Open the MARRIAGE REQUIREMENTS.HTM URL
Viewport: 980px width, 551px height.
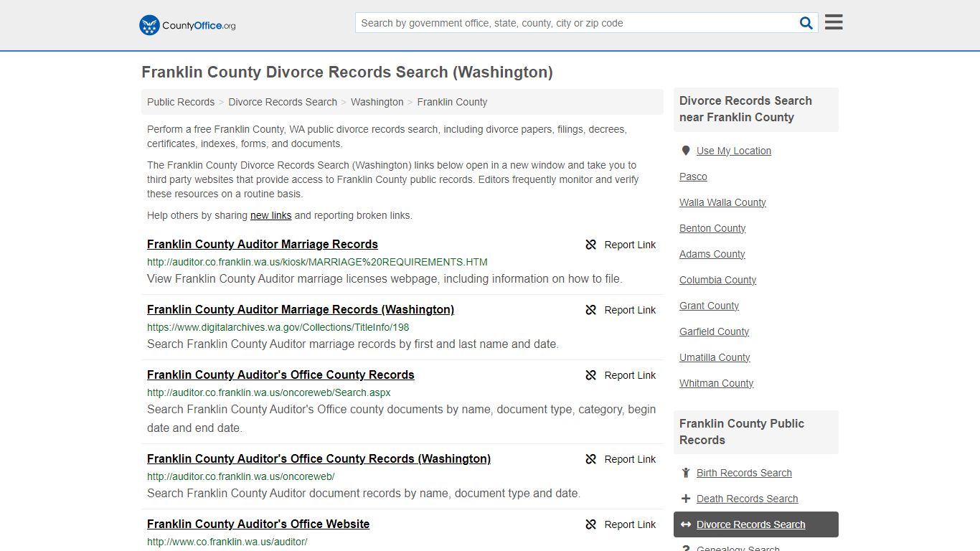click(317, 262)
